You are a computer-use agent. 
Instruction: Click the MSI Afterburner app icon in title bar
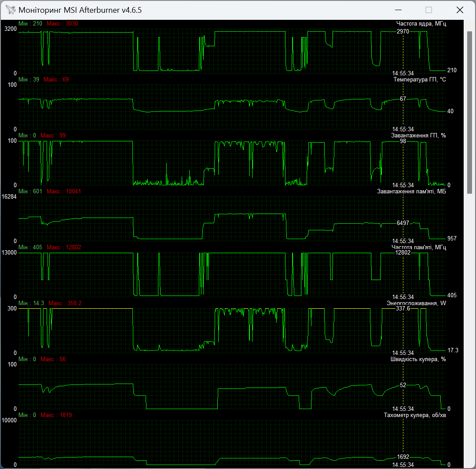(11, 10)
